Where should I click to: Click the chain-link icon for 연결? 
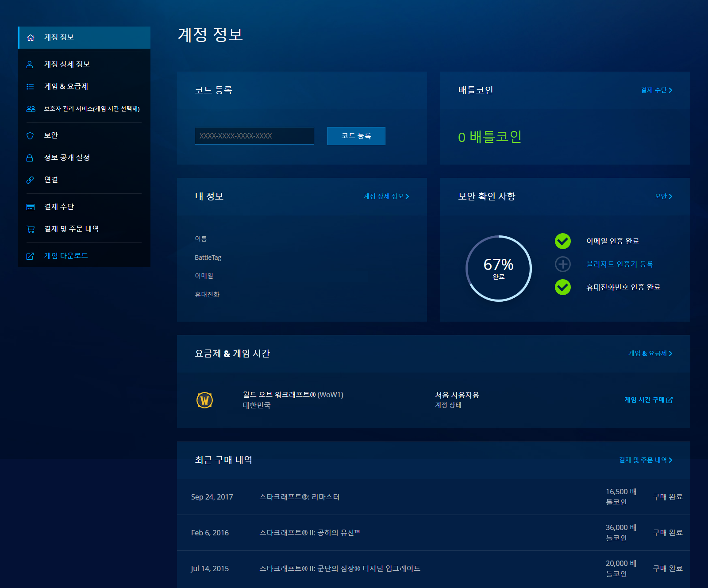30,180
